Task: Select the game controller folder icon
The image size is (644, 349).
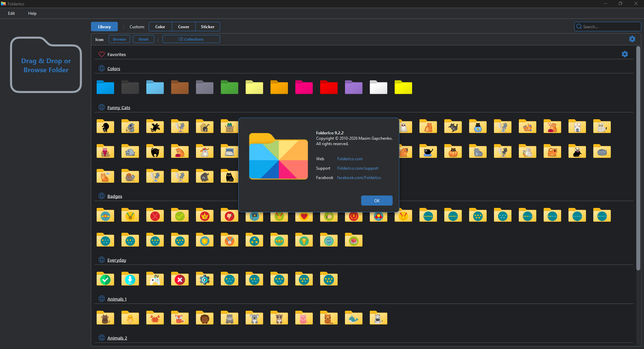Action: 155,279
